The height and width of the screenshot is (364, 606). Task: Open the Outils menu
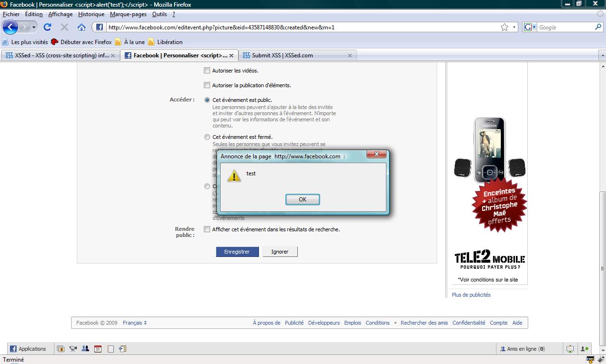coord(159,14)
